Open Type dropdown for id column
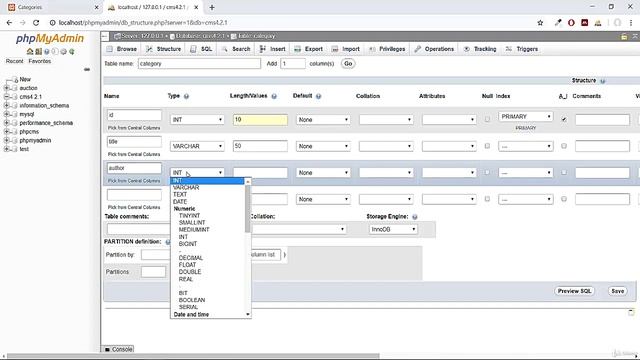 (197, 120)
